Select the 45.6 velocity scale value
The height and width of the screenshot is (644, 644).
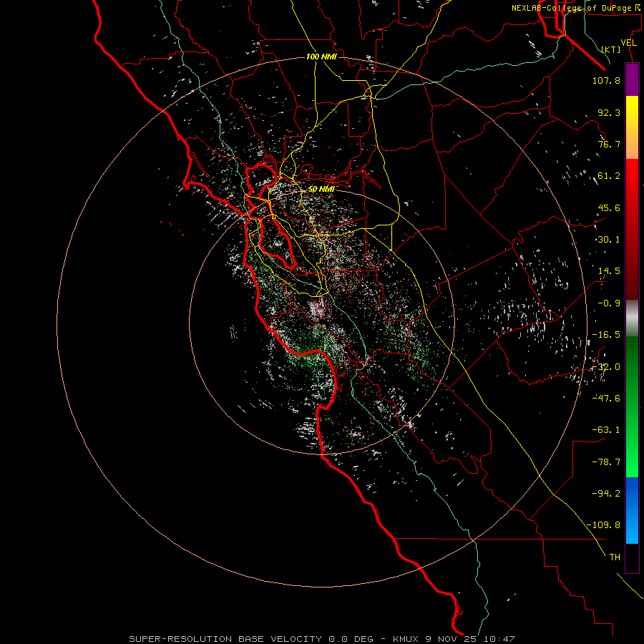609,208
